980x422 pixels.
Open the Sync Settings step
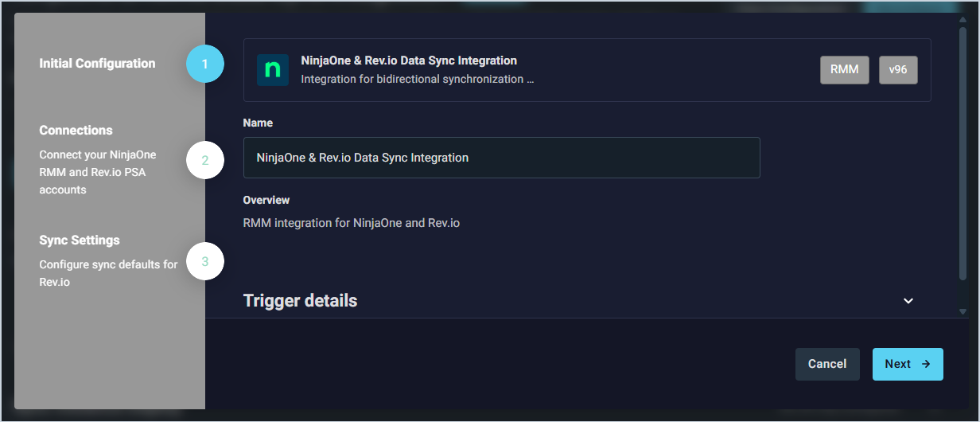pos(80,240)
